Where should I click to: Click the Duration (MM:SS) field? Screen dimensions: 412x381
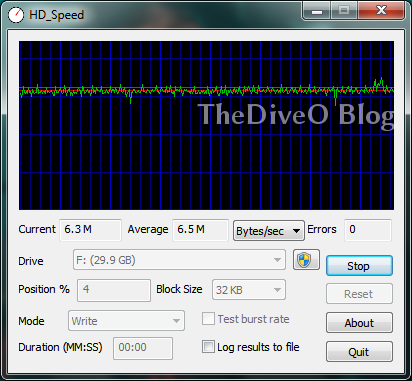[x=143, y=348]
